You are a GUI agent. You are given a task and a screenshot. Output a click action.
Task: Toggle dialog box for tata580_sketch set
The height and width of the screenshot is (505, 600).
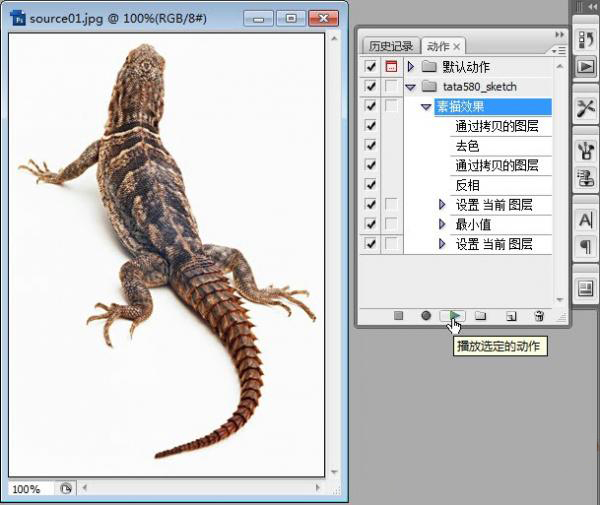click(391, 86)
